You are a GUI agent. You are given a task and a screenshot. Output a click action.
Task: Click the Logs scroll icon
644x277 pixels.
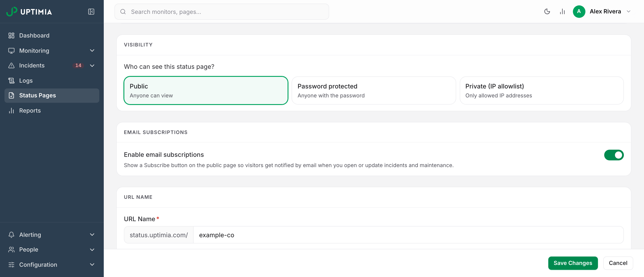(x=11, y=80)
